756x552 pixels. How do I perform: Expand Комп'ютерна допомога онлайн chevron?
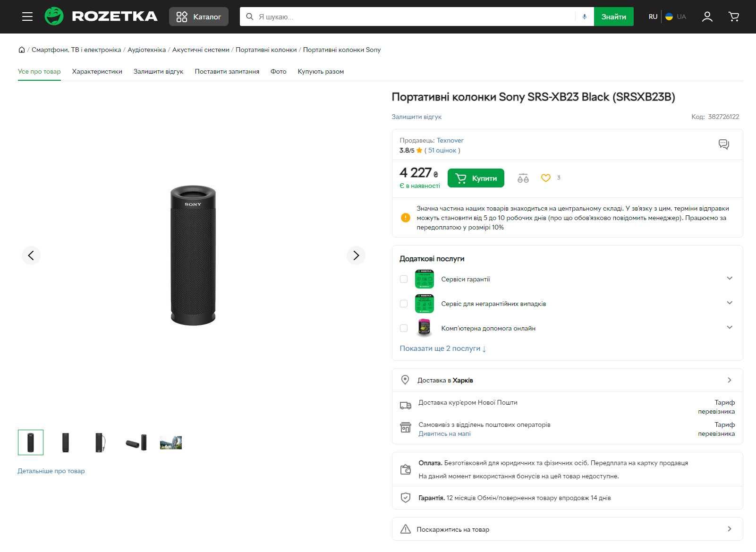730,327
